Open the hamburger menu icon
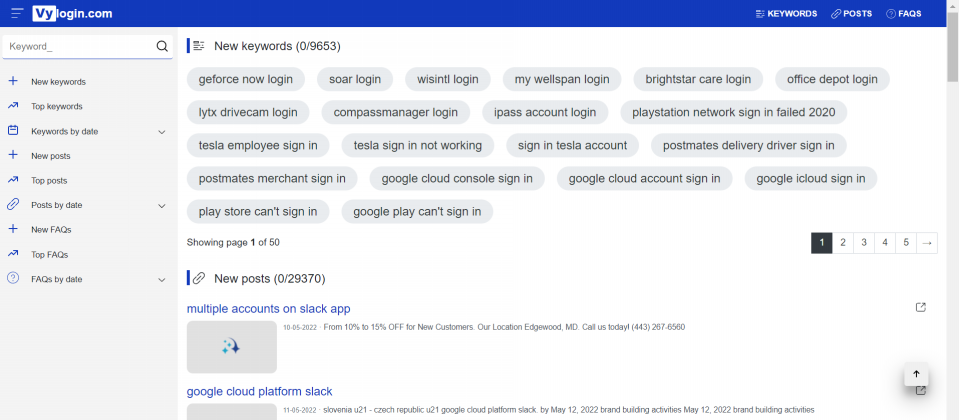The image size is (959, 420). click(17, 13)
